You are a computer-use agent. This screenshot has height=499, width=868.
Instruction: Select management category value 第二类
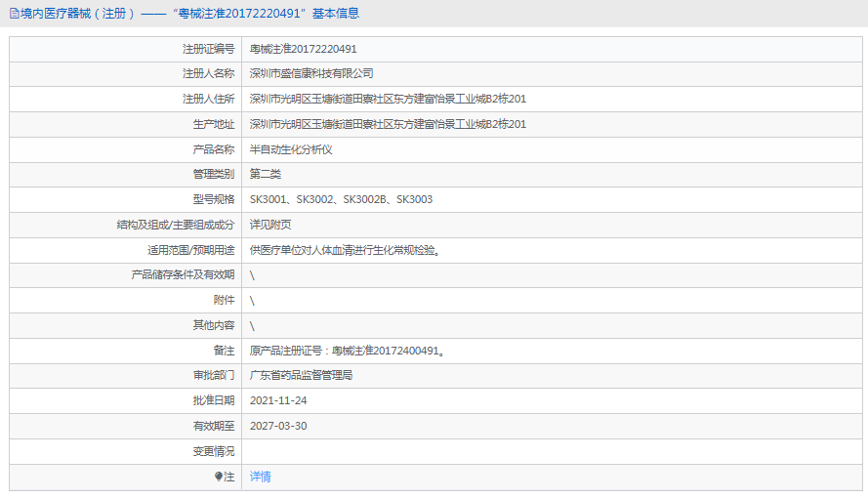(x=266, y=174)
